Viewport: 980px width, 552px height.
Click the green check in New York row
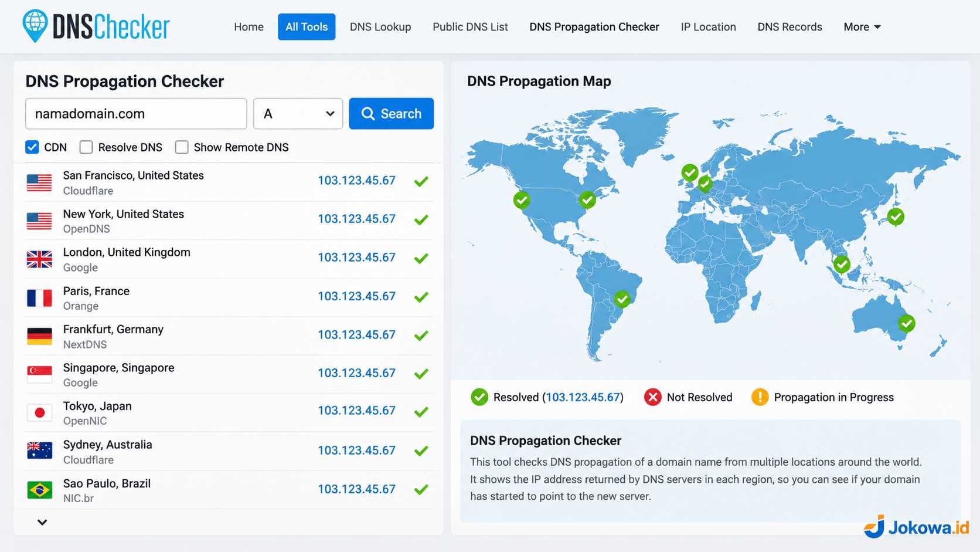coord(421,220)
